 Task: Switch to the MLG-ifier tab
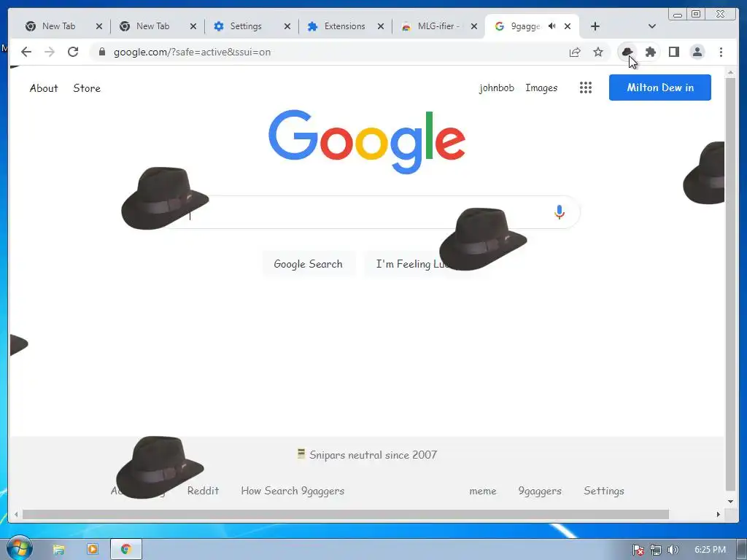point(438,26)
